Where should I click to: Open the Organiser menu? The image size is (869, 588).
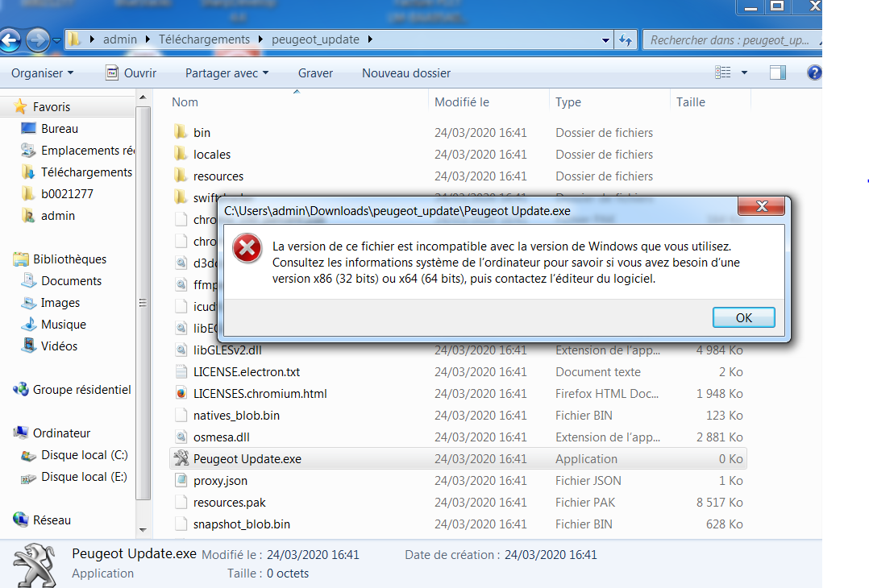(x=42, y=73)
